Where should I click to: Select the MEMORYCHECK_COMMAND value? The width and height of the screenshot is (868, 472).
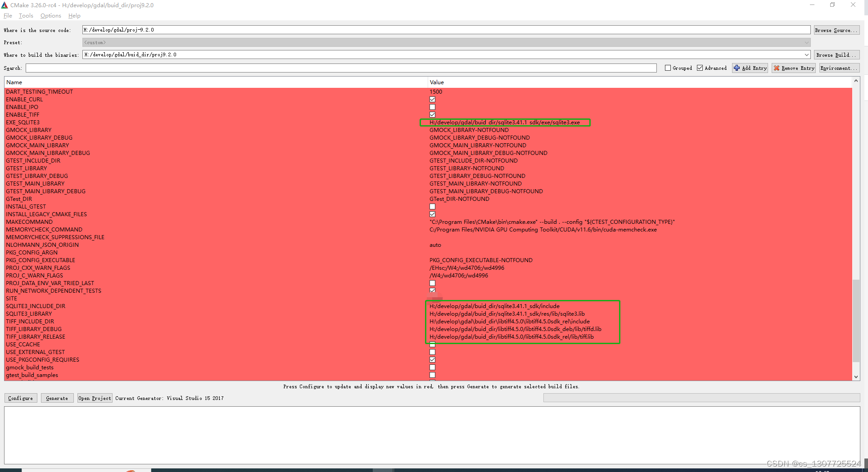pos(543,230)
